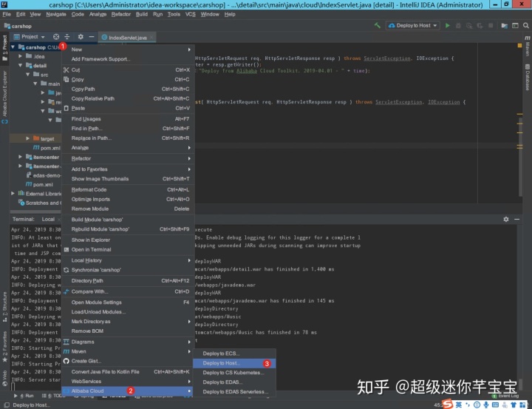Select Deploy to ECS in submenu
532x409 pixels.
pos(234,354)
